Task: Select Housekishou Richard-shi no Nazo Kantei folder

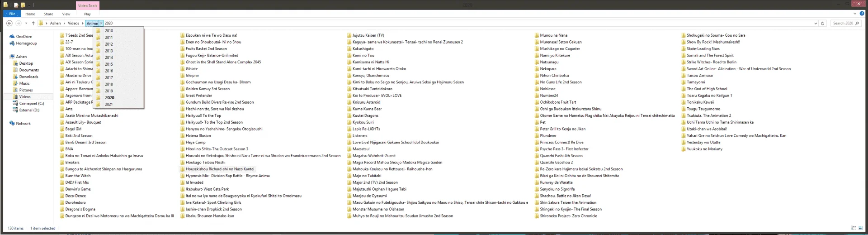Action: (217, 169)
